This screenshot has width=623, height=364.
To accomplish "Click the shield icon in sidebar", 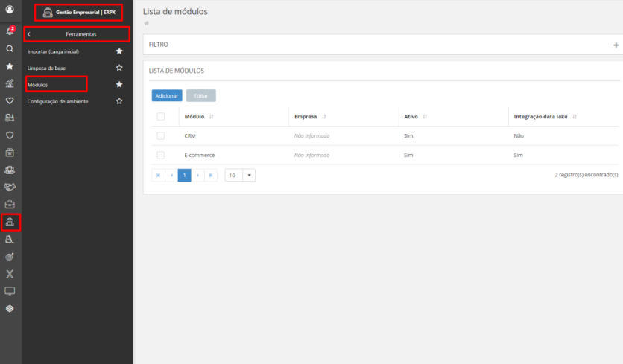I will coord(10,135).
